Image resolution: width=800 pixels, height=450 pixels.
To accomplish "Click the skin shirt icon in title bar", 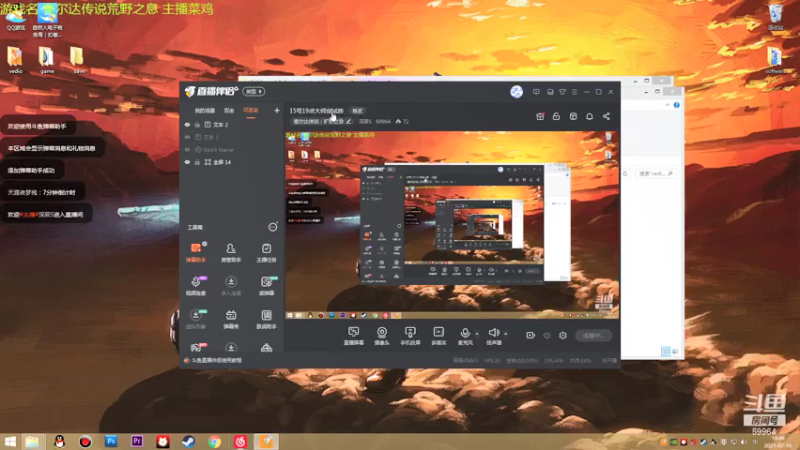I will click(x=562, y=92).
